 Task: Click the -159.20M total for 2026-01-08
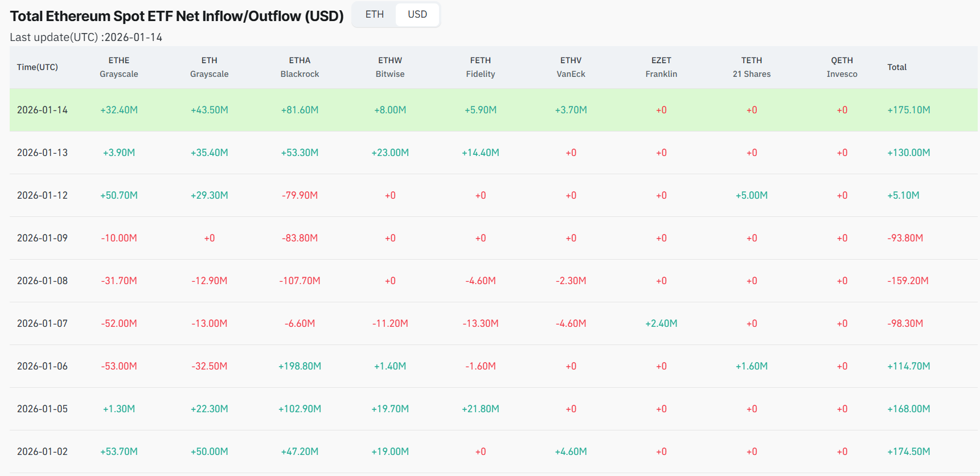[908, 281]
